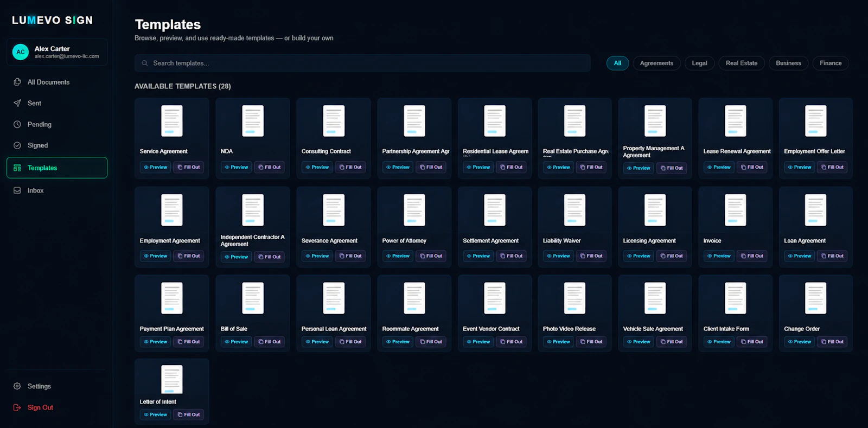Open the Inbox section
The height and width of the screenshot is (428, 868).
[57, 190]
